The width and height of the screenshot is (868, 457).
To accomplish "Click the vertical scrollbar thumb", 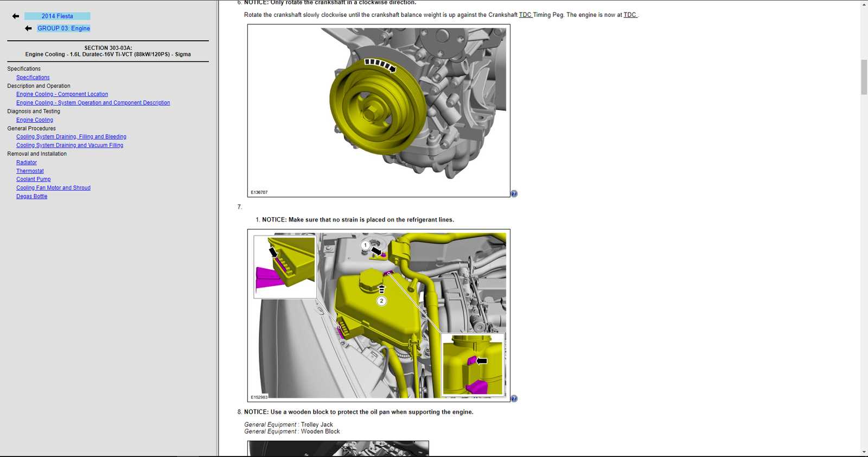I will [864, 78].
